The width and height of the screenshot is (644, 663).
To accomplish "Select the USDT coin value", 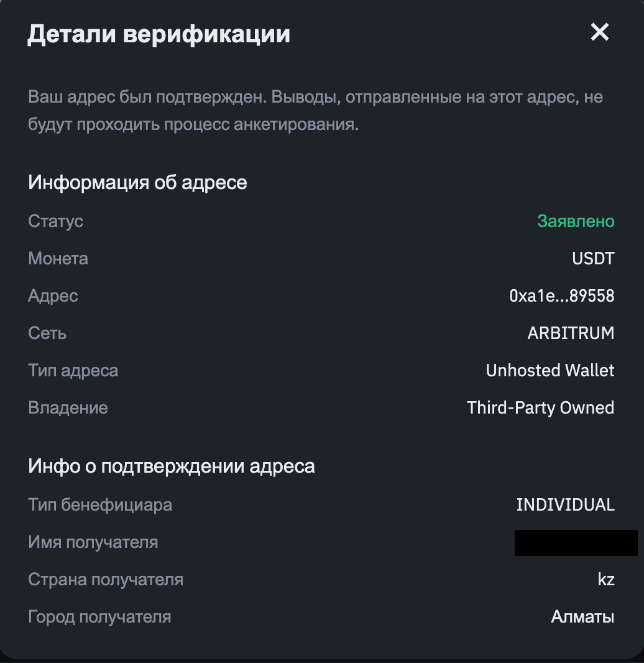I will pyautogui.click(x=593, y=258).
